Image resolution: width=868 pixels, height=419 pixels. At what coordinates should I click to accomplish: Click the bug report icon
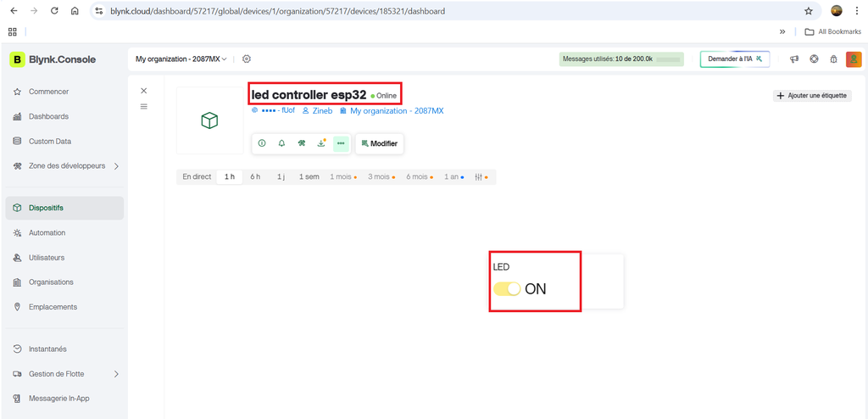click(833, 59)
